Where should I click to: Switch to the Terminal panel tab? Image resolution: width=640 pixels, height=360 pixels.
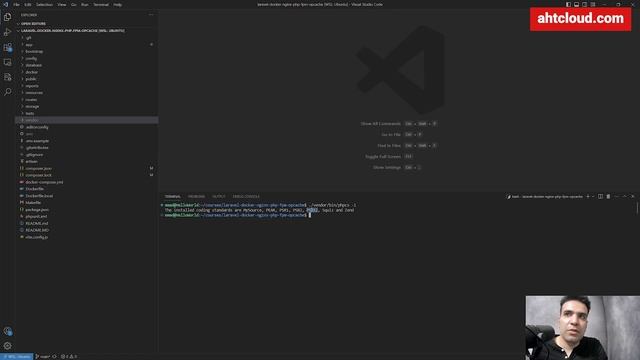click(173, 196)
